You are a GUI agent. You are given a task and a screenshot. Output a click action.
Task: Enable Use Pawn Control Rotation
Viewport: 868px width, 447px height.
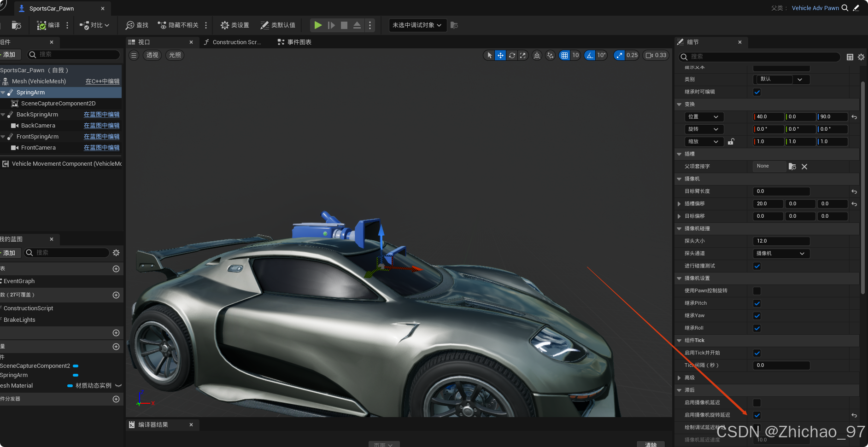(757, 291)
